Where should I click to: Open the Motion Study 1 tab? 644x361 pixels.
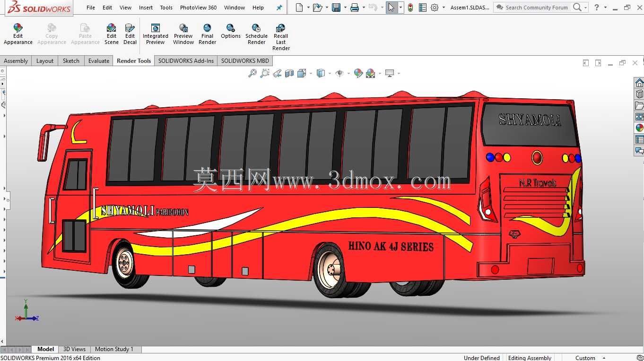(x=114, y=349)
